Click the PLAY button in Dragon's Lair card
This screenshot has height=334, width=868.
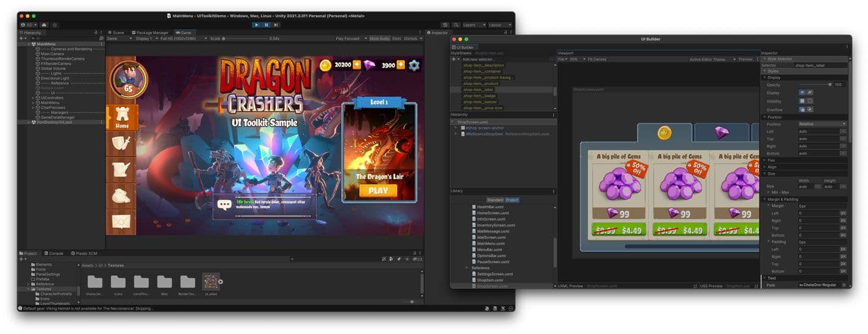point(378,191)
